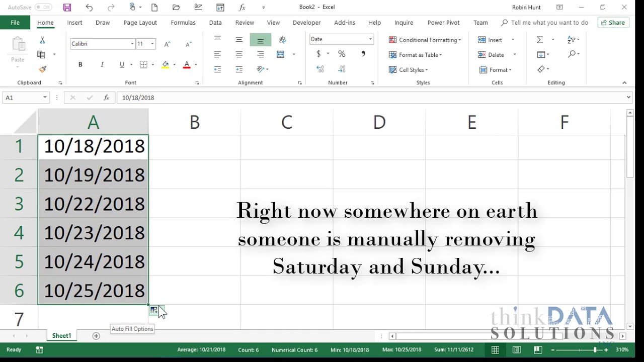This screenshot has height=362, width=644.
Task: Click the Insert cells button in the Cells group
Action: click(x=491, y=40)
